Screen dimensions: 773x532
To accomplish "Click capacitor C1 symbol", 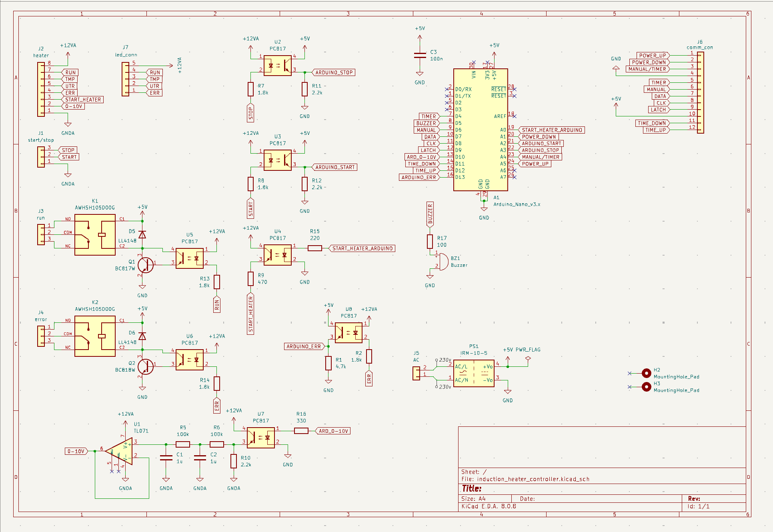I will click(166, 458).
